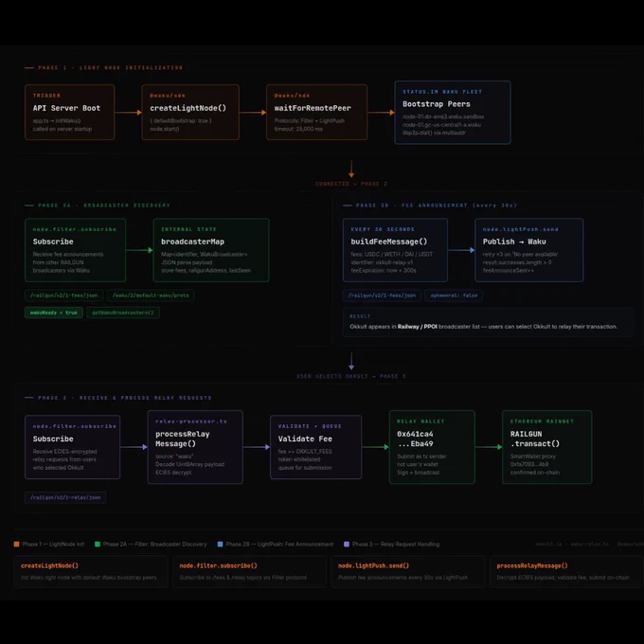This screenshot has height=644, width=644.
Task: Open the node.lightPush.send() summary card at bottom
Action: pos(408,571)
